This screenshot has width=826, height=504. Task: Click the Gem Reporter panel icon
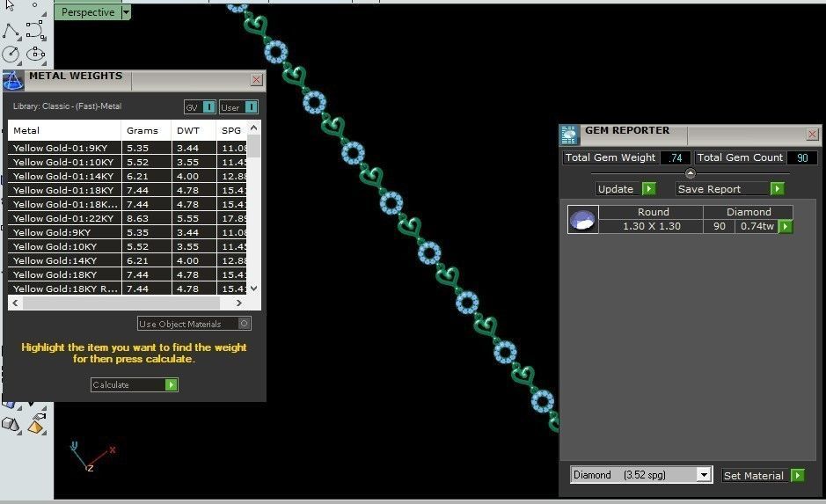[569, 135]
